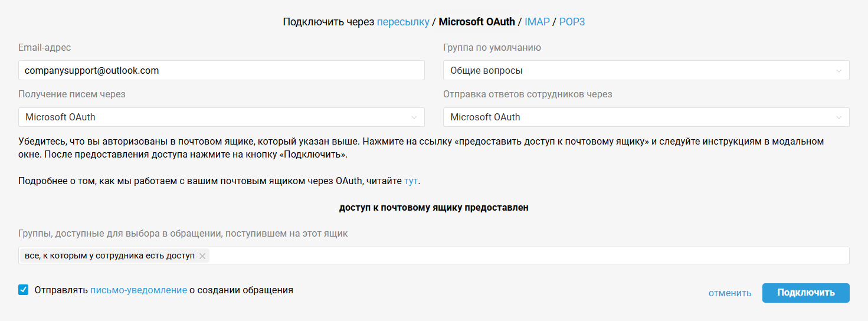This screenshot has height=321, width=868.
Task: Switch to the IMAP connection option
Action: pos(537,22)
